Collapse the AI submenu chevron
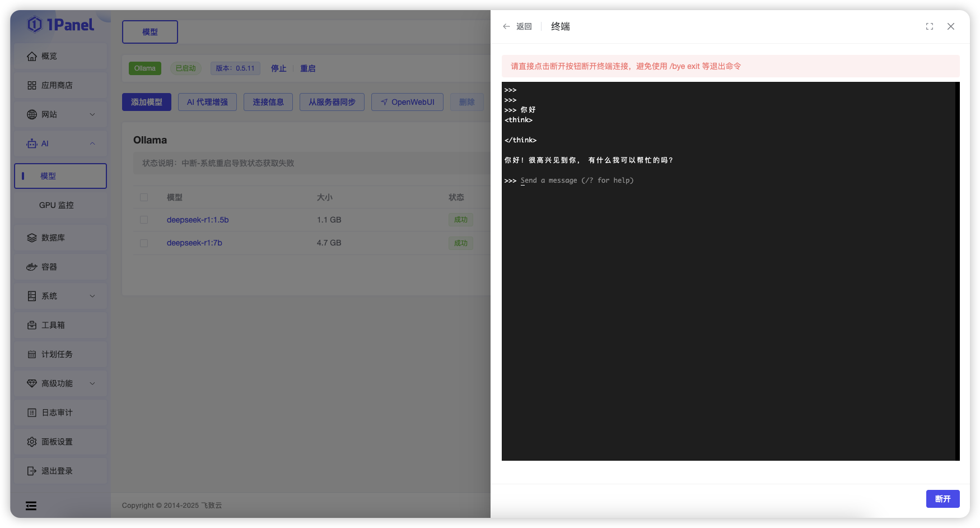The image size is (980, 528). tap(92, 143)
